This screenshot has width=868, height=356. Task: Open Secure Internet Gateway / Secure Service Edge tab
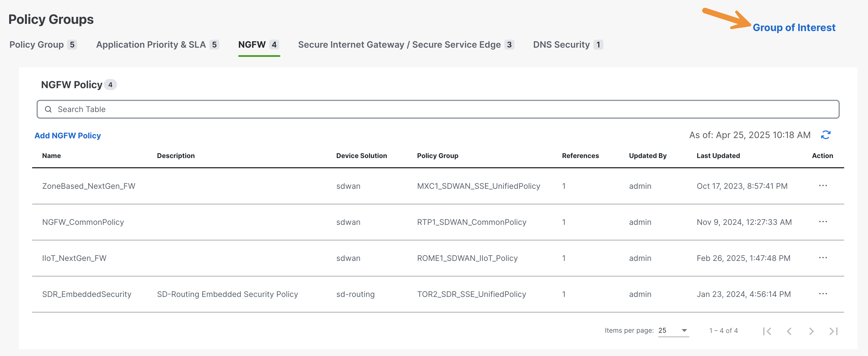(x=406, y=44)
